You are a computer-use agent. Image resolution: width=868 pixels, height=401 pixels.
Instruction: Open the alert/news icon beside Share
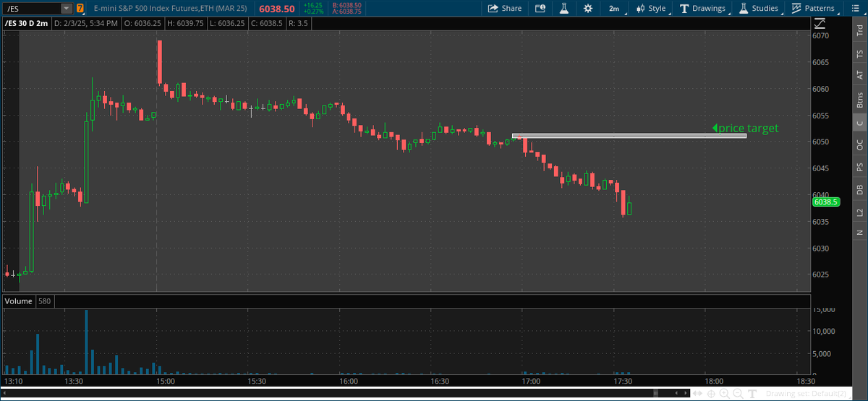tap(540, 9)
